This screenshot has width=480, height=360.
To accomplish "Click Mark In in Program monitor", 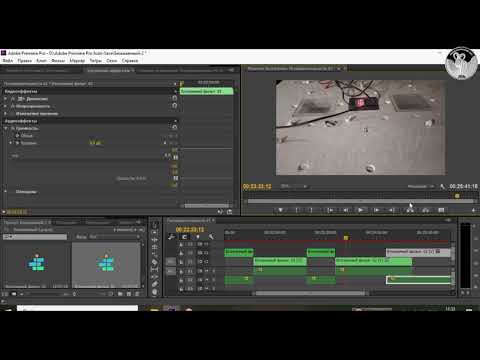I will click(x=296, y=210).
